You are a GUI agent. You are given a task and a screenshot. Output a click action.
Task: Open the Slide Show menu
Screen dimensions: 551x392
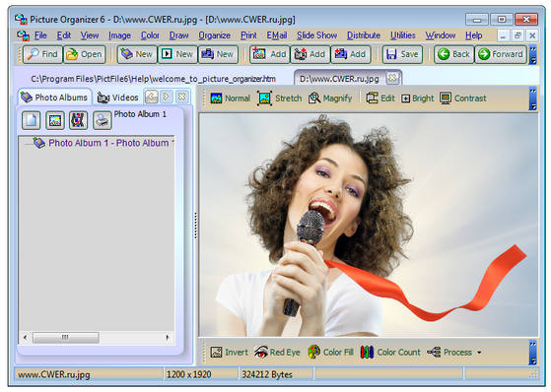pos(316,35)
